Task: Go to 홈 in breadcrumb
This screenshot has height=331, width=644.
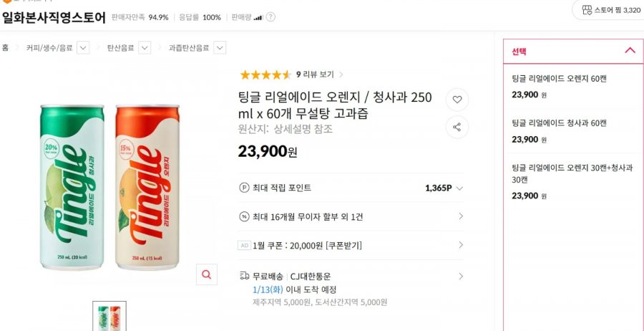Action: point(5,48)
